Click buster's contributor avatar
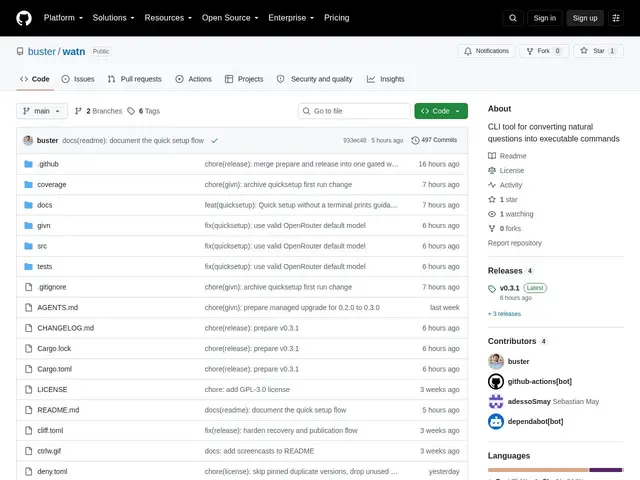 (496, 361)
